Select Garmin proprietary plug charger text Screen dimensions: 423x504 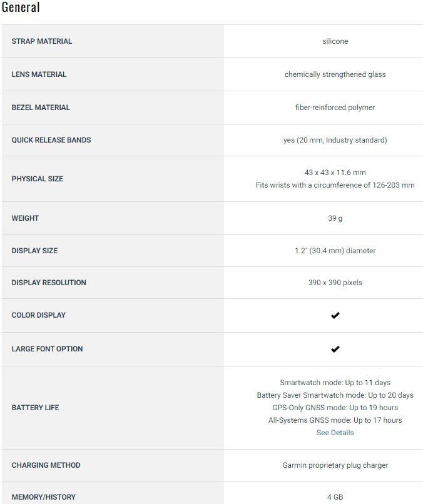(335, 465)
